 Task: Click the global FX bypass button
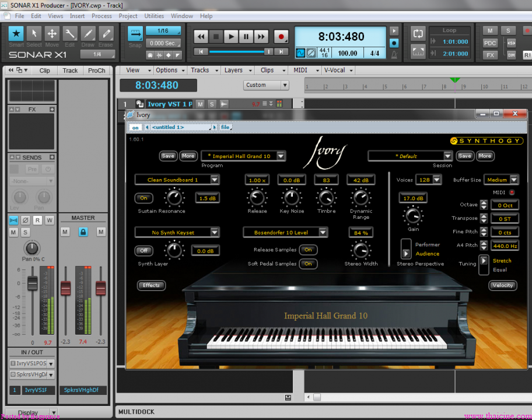490,55
